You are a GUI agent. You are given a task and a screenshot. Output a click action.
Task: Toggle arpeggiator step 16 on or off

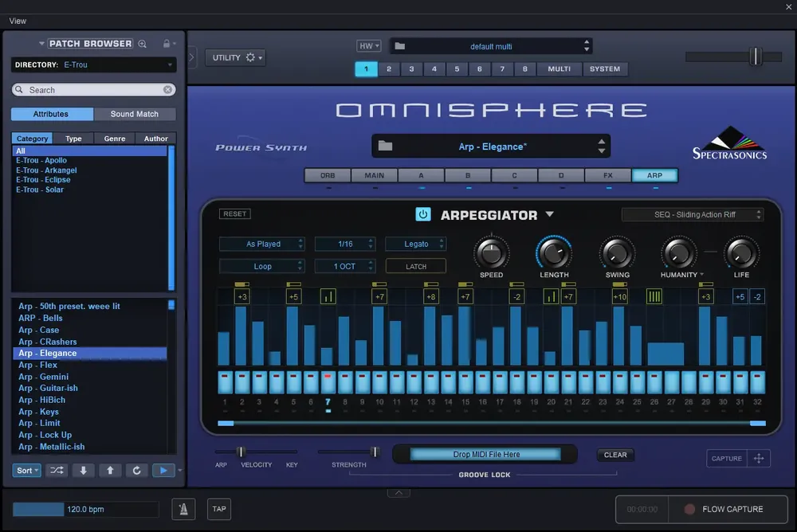coord(482,382)
